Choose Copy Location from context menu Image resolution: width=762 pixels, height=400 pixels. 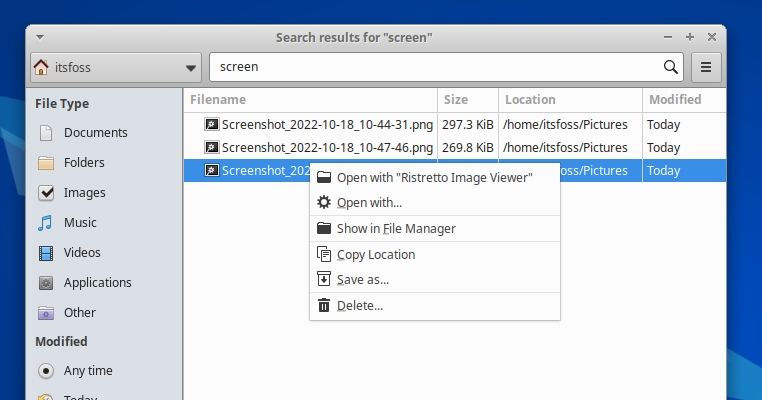pos(375,254)
